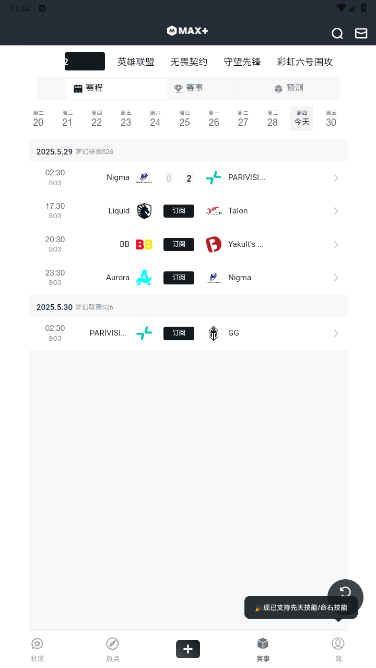Screen dimensions: 376x668
Task: Tap the plus create post button
Action: [x=188, y=649]
